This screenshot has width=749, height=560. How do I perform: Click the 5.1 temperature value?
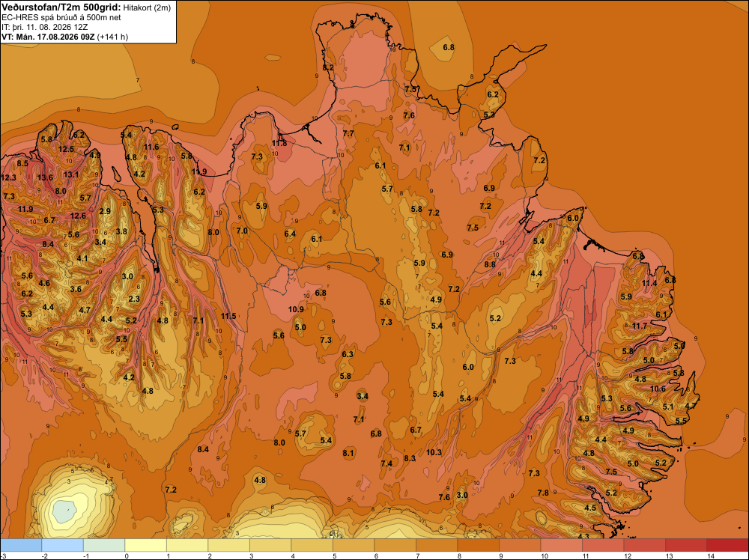coord(668,407)
